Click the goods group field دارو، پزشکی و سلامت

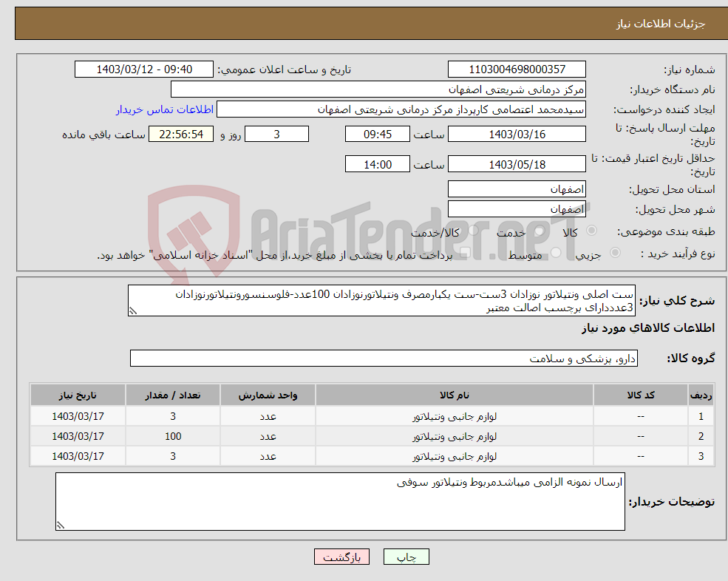click(384, 358)
